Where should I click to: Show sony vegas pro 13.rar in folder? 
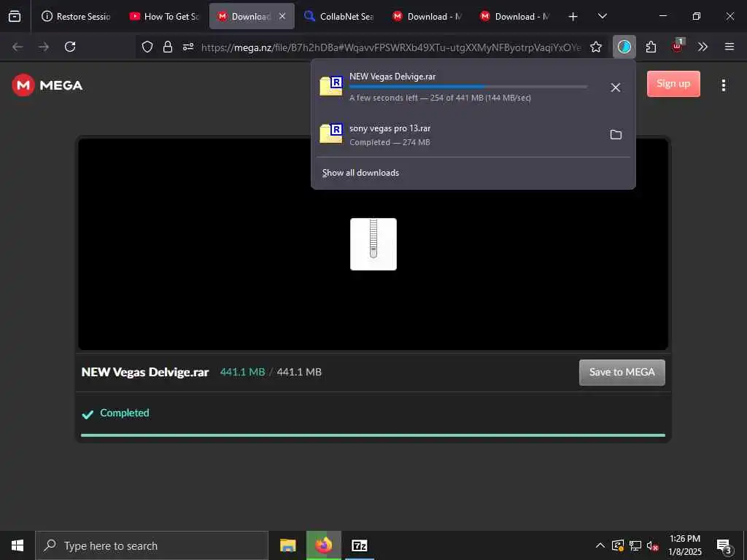tap(616, 135)
